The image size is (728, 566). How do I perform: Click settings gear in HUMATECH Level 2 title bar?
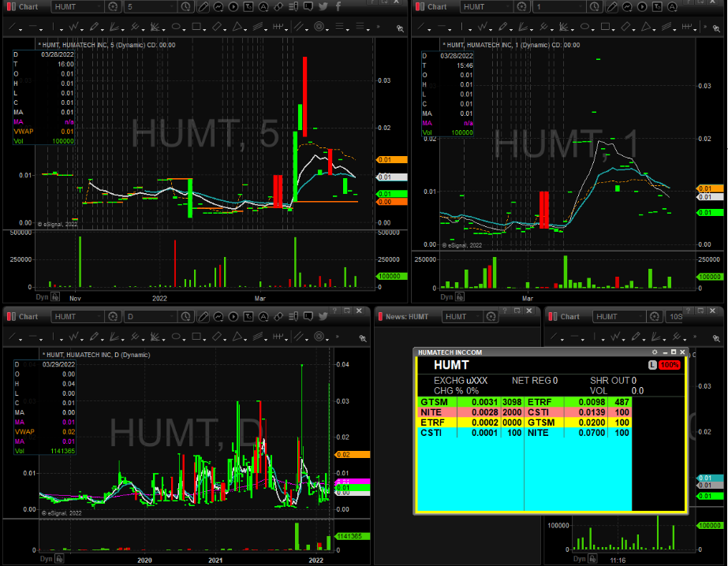point(655,352)
